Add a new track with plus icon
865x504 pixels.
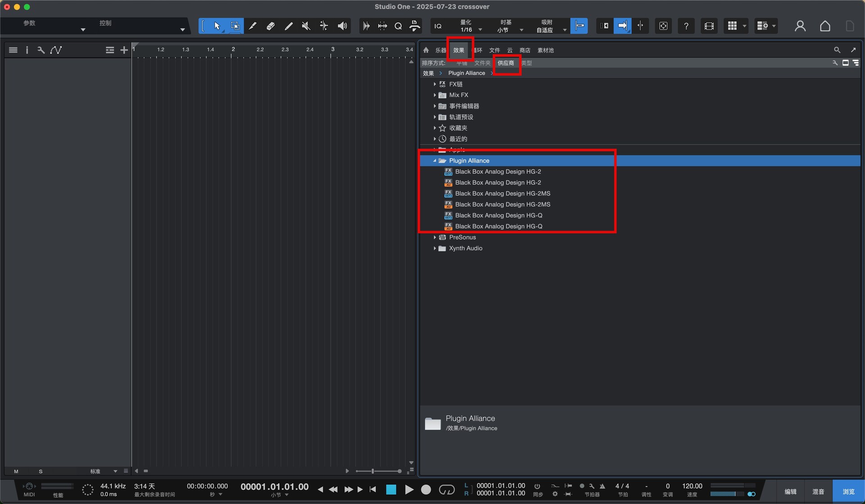[x=124, y=50]
